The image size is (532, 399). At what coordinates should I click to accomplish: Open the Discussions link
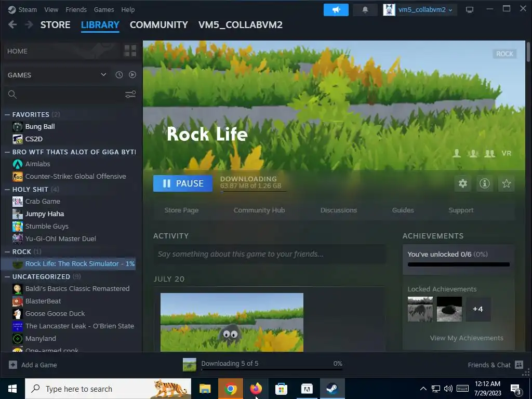(339, 210)
